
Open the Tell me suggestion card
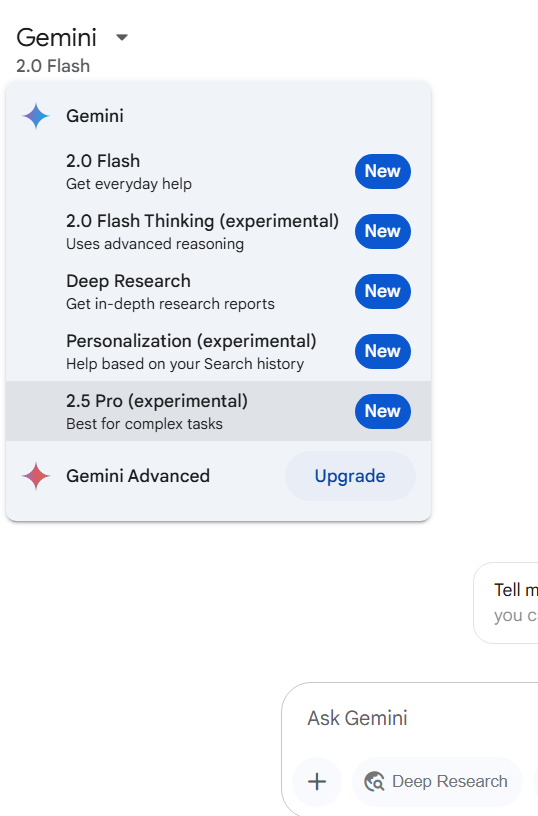click(506, 603)
